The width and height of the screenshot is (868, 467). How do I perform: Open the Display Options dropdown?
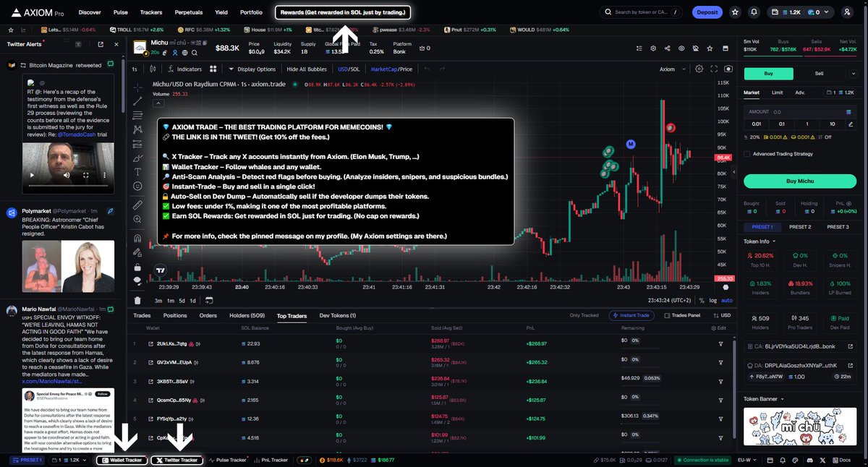[252, 69]
